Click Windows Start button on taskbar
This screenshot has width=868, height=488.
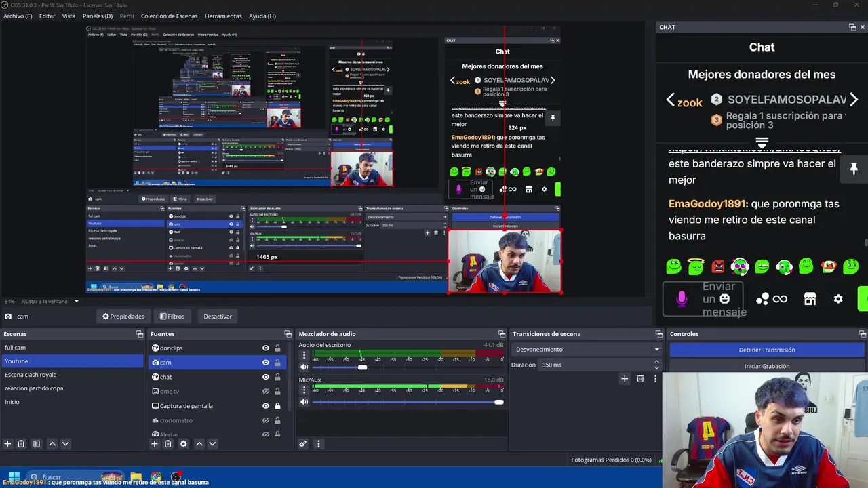tap(14, 476)
